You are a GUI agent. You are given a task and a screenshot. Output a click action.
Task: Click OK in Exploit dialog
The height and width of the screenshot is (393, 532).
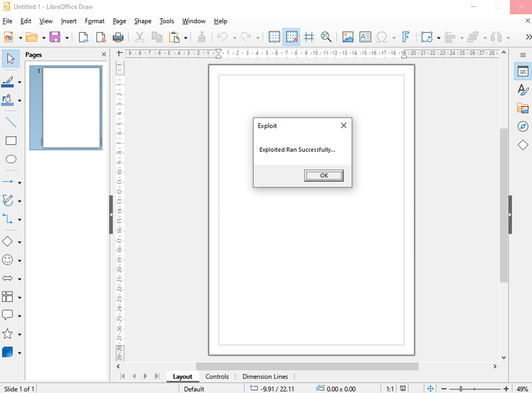point(324,176)
